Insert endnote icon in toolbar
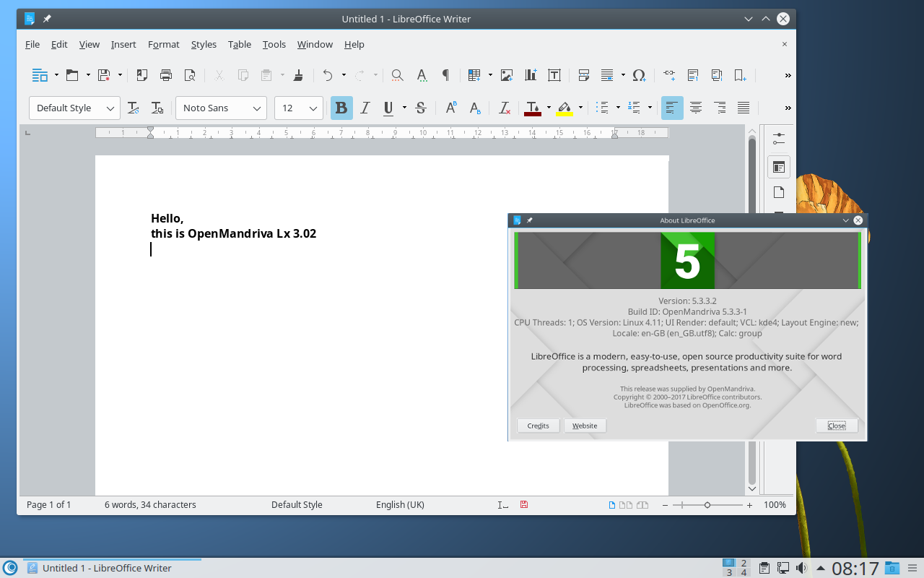This screenshot has height=578, width=924. (x=717, y=74)
